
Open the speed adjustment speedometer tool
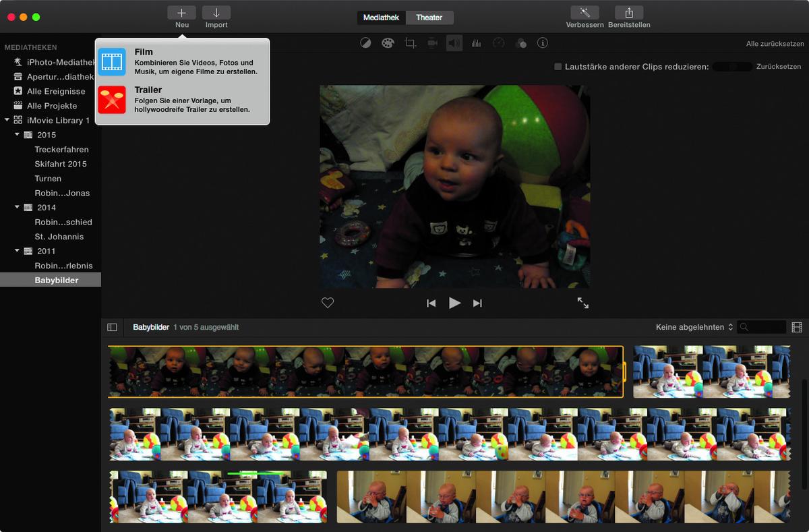[x=499, y=43]
